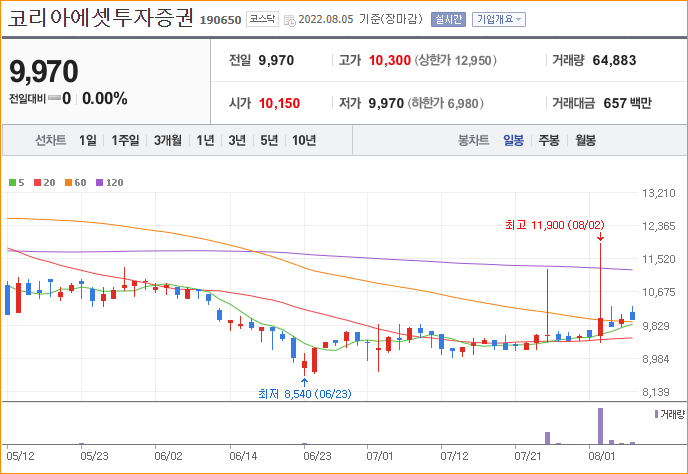Select the 3년 line chart tab

[x=237, y=140]
